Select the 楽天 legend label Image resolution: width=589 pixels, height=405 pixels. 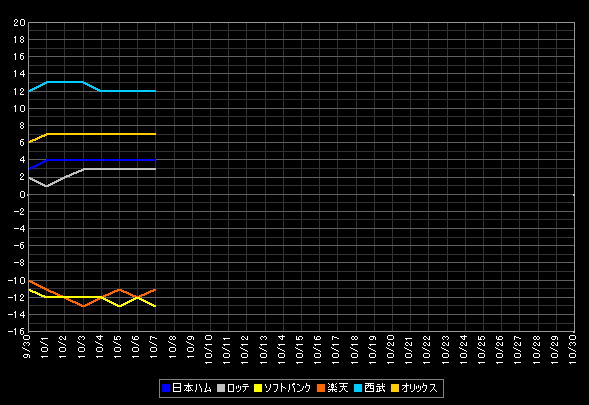click(338, 388)
